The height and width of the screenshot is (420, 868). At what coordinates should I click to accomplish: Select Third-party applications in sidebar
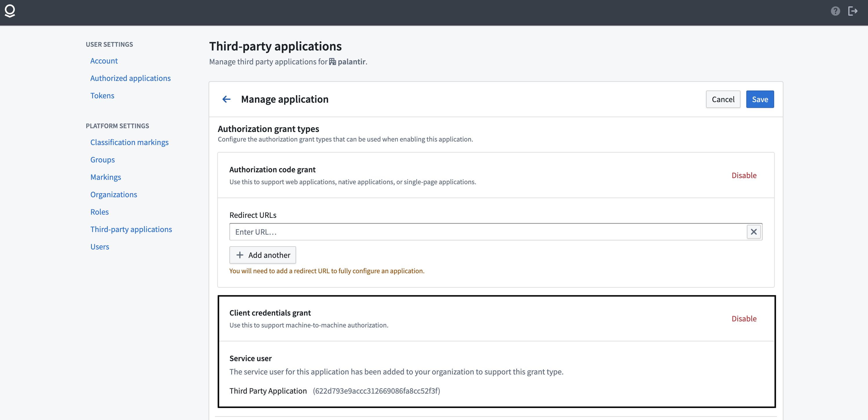coord(131,229)
